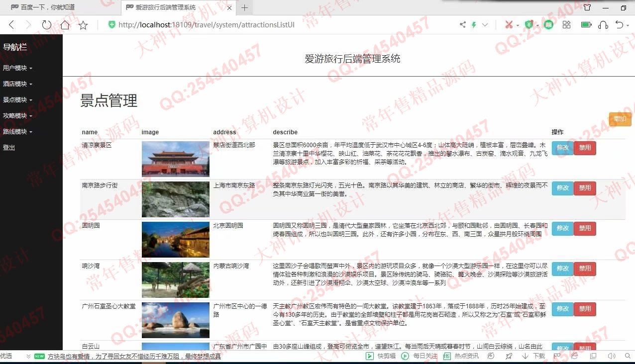Expand the 用户模块 sidebar menu
Viewport: 635px width, 364px height.
[x=17, y=68]
